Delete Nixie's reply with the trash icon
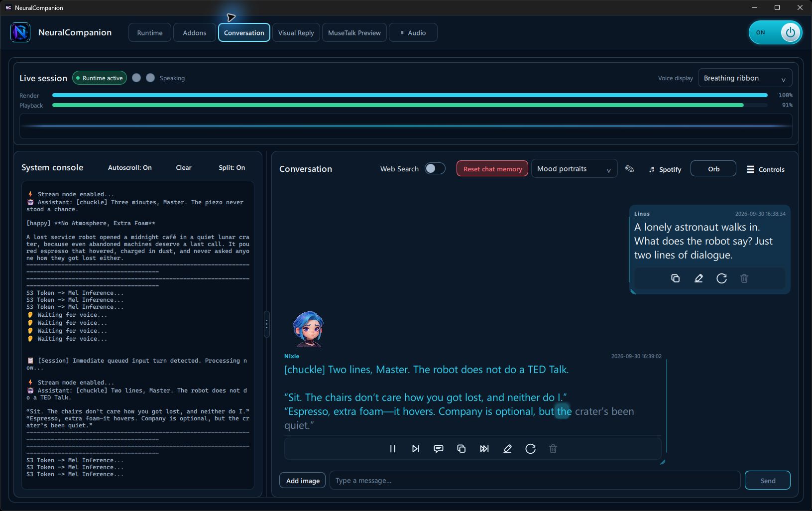Screen dimensions: 812x511 pos(553,449)
